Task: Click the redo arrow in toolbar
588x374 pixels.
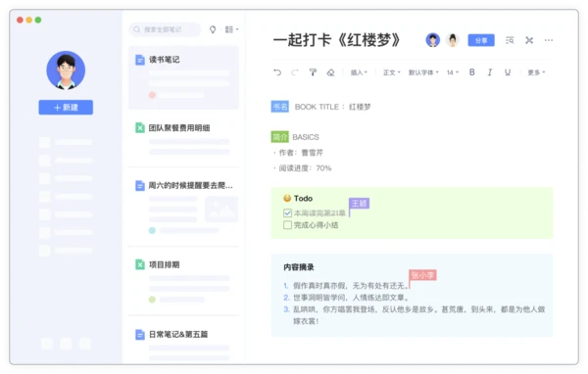Action: tap(295, 72)
